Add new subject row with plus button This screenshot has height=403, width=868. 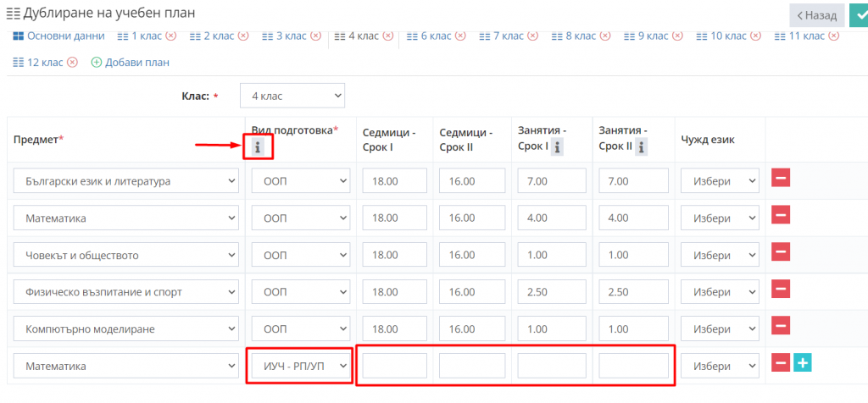click(803, 362)
